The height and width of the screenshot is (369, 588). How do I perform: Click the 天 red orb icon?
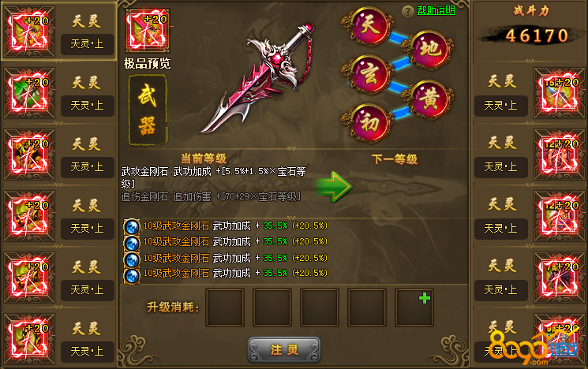369,26
